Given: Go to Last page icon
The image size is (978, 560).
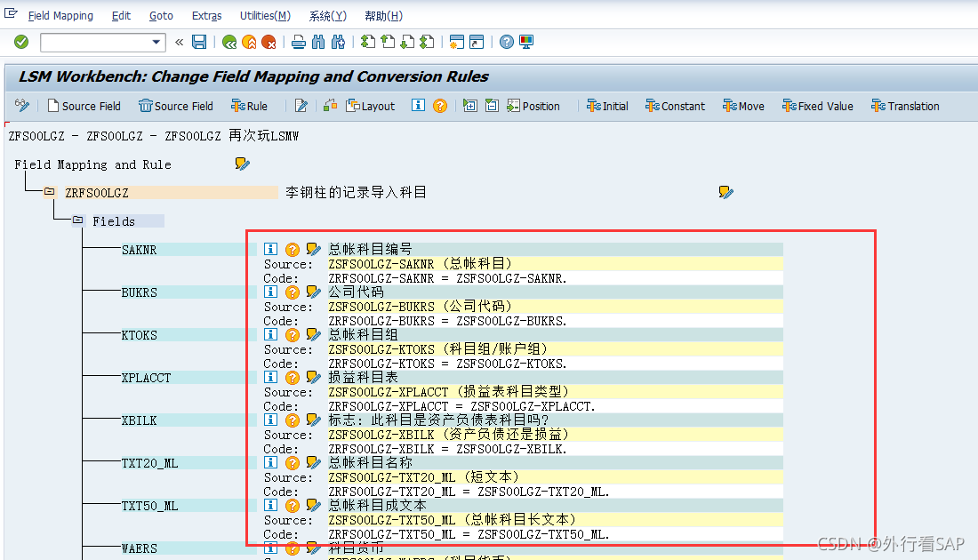Looking at the screenshot, I should [x=428, y=42].
